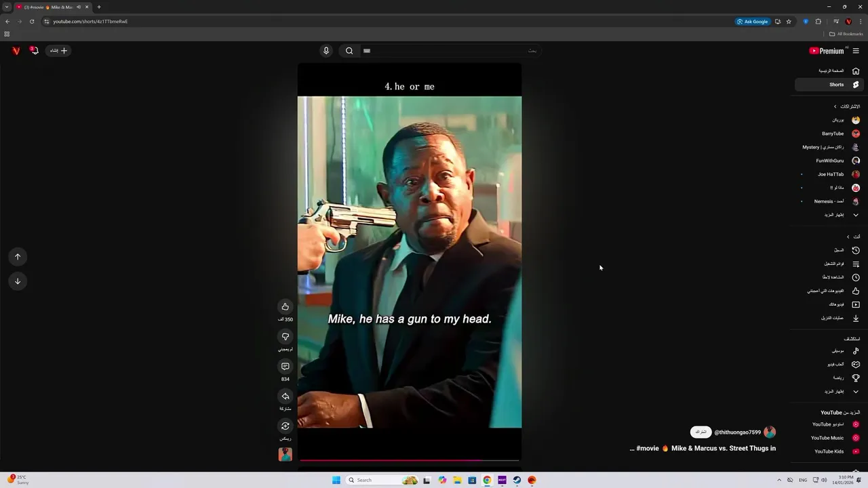Open YouTube Music link

pyautogui.click(x=829, y=438)
